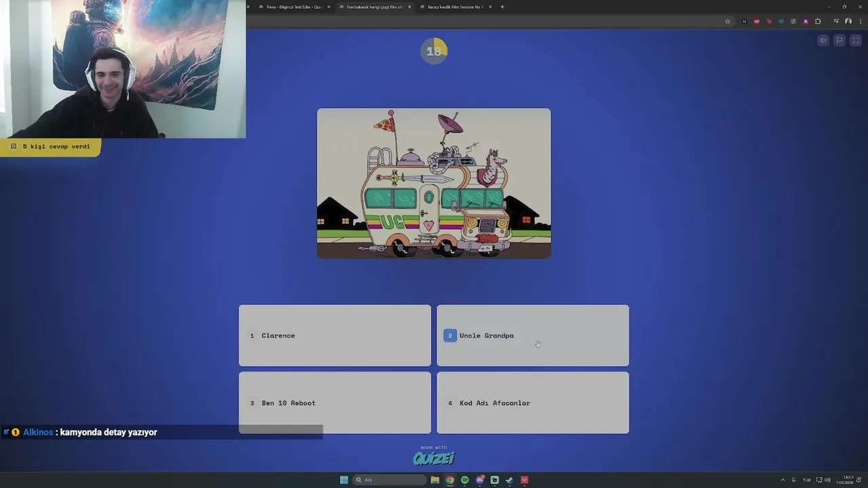This screenshot has height=488, width=868.
Task: Choose answer 2 Uncle Grandpa
Action: click(533, 335)
